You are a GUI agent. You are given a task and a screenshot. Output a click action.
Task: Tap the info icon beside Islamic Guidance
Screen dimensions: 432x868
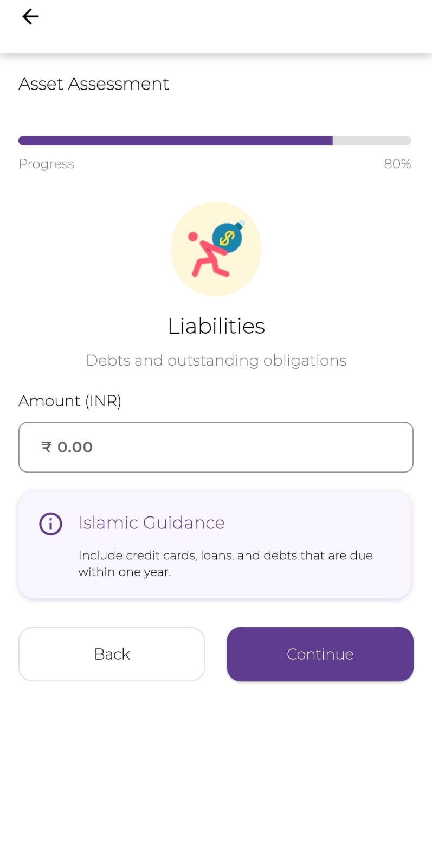[51, 524]
